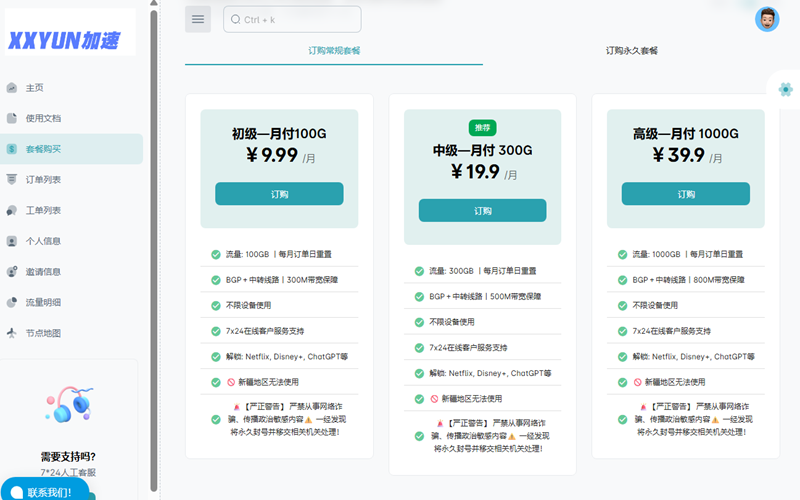Click the 主页 home icon in sidebar
800x500 pixels.
click(x=12, y=88)
